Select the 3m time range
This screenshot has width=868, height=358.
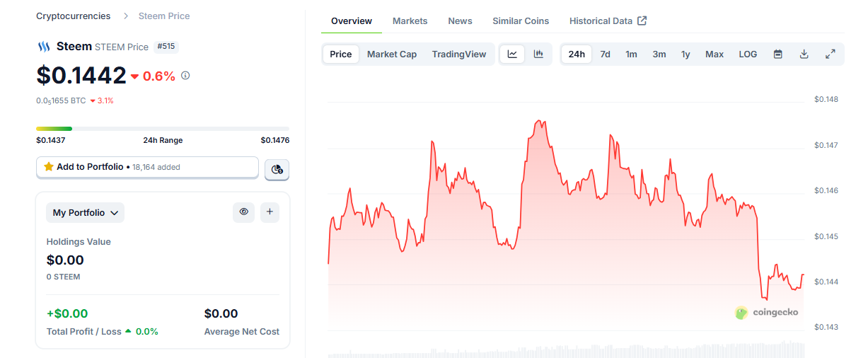(x=659, y=54)
